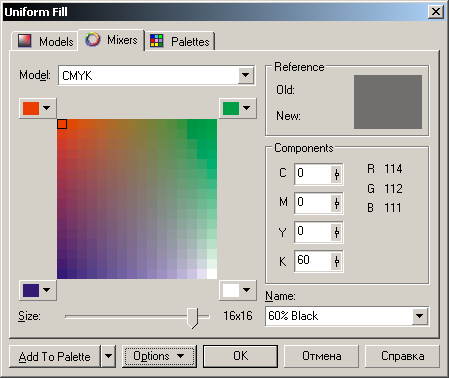Click the K value slider button

[x=337, y=261]
